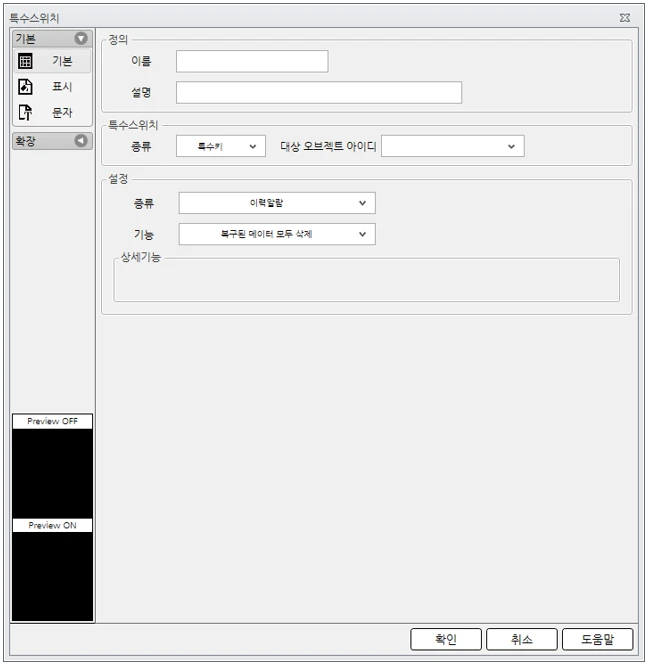Select the 기본 menu label
Image resolution: width=650 pixels, height=667 pixels.
pyautogui.click(x=63, y=61)
